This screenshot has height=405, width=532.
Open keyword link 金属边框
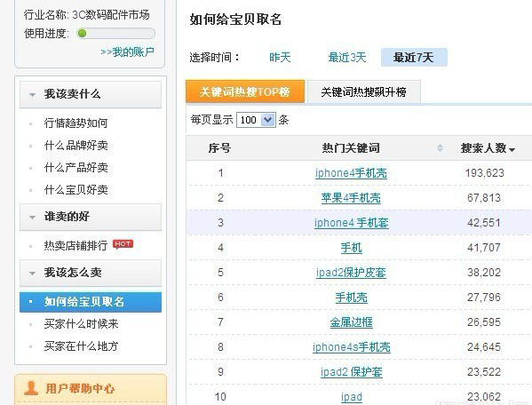[x=351, y=322]
